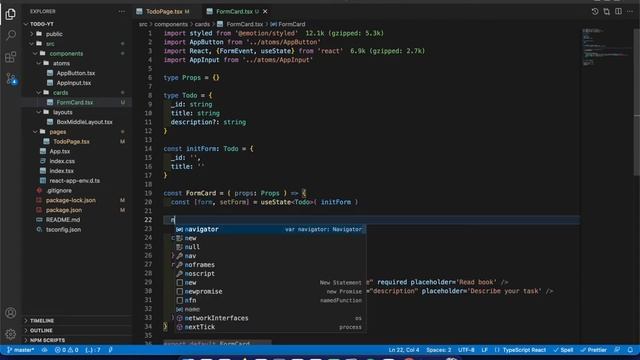Click the open changes icon in editor toolbar
Viewport: 640px width, 360px height.
607,11
